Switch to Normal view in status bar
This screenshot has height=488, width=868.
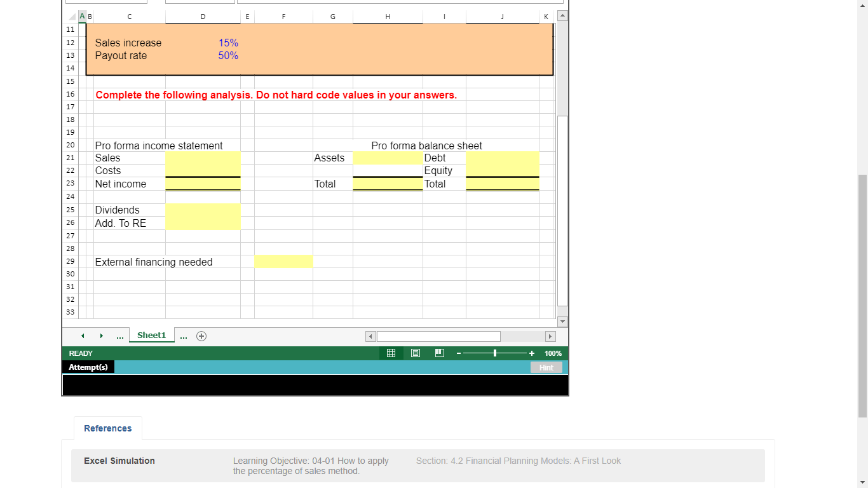(x=391, y=353)
